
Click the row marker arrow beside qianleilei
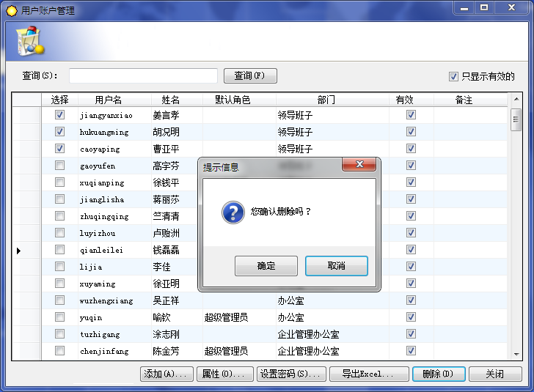(x=19, y=251)
